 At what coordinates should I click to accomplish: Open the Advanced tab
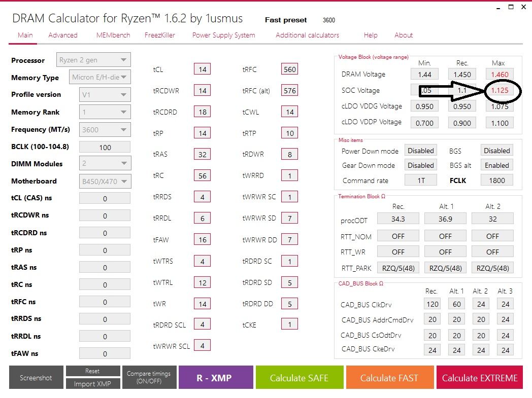(x=63, y=35)
